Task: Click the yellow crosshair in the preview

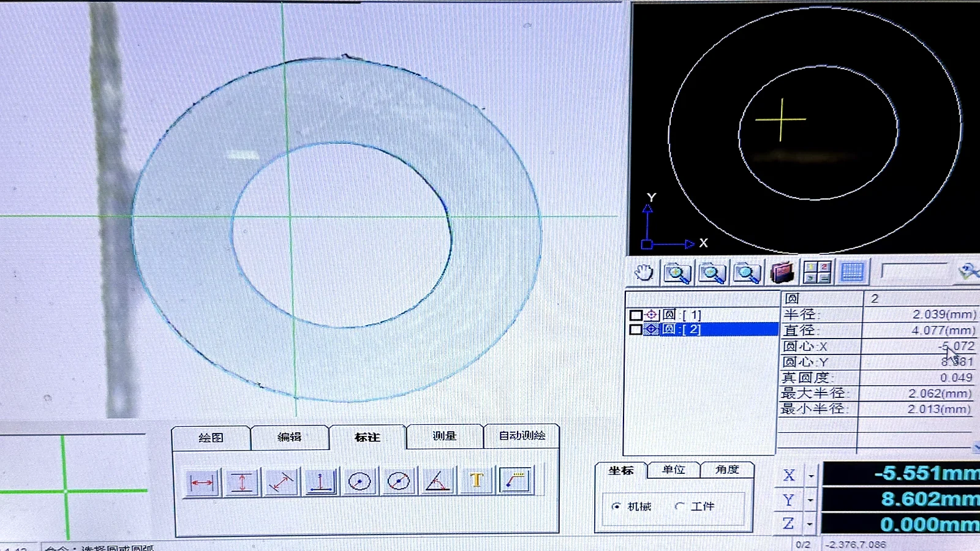Action: (x=781, y=120)
